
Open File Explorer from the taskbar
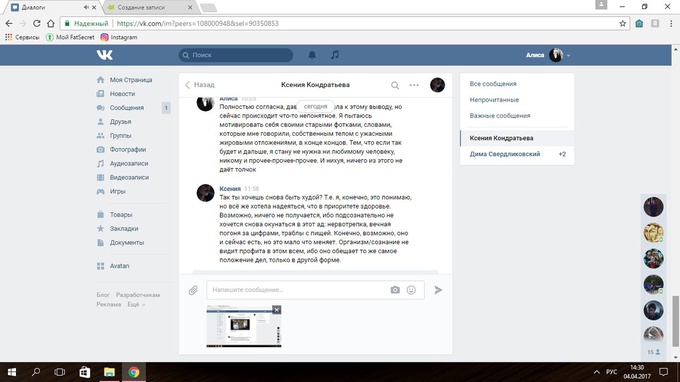pyautogui.click(x=109, y=372)
